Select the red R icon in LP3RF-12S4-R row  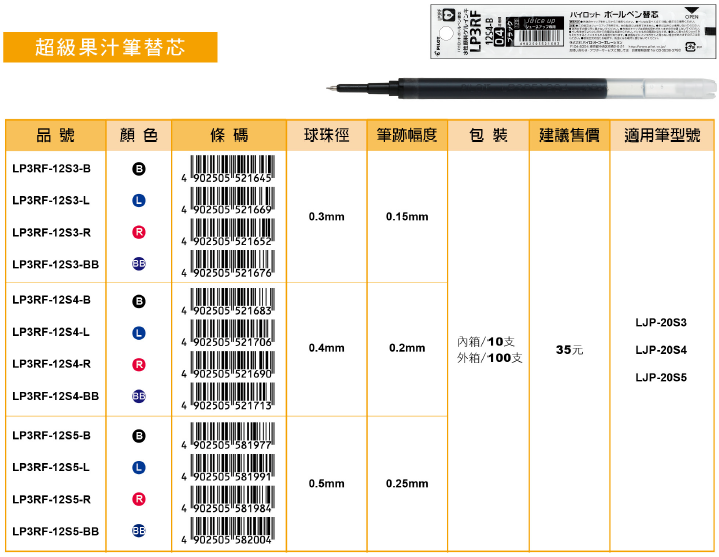[x=138, y=364]
